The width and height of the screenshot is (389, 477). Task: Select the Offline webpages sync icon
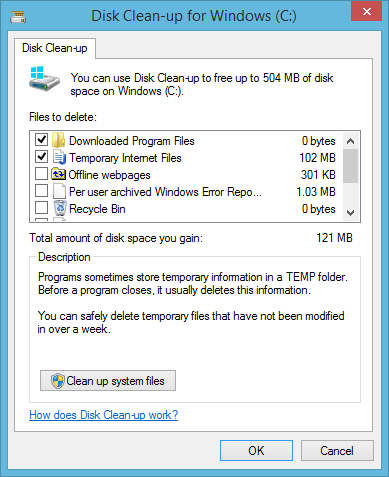coord(58,174)
